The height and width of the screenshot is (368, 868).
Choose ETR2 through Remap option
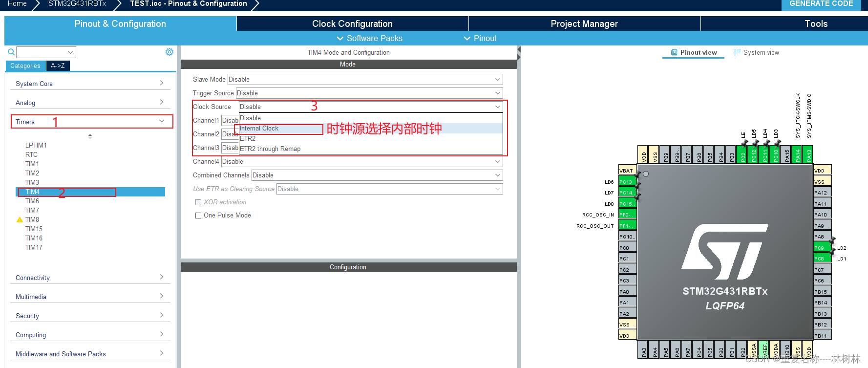(x=371, y=149)
